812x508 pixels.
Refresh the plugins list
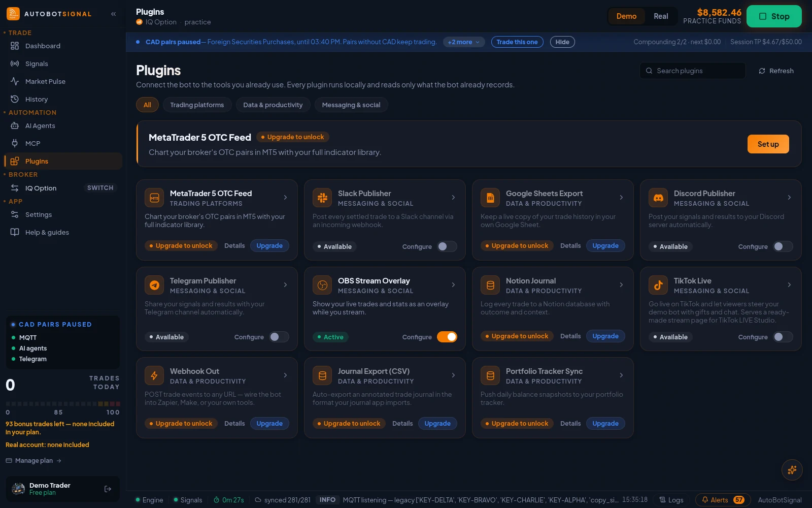[x=776, y=71]
